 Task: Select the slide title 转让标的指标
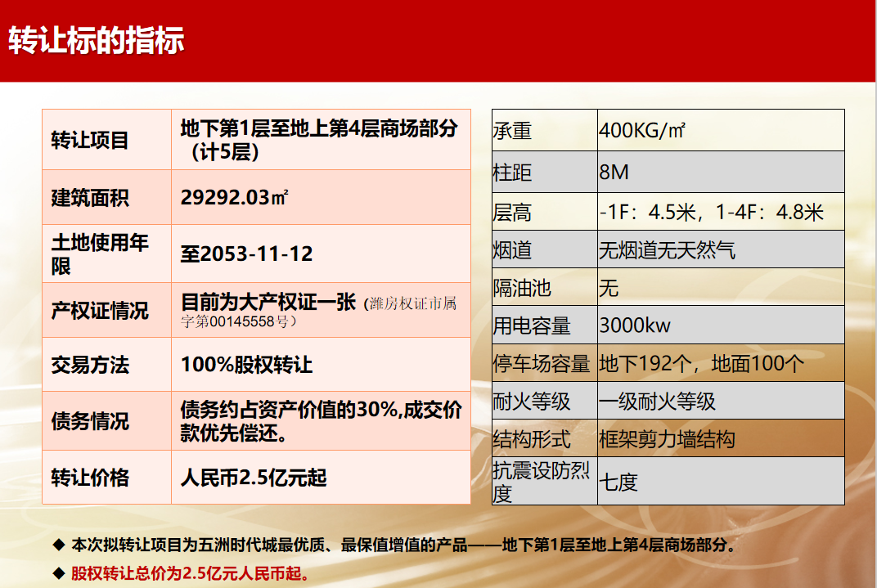pos(97,40)
